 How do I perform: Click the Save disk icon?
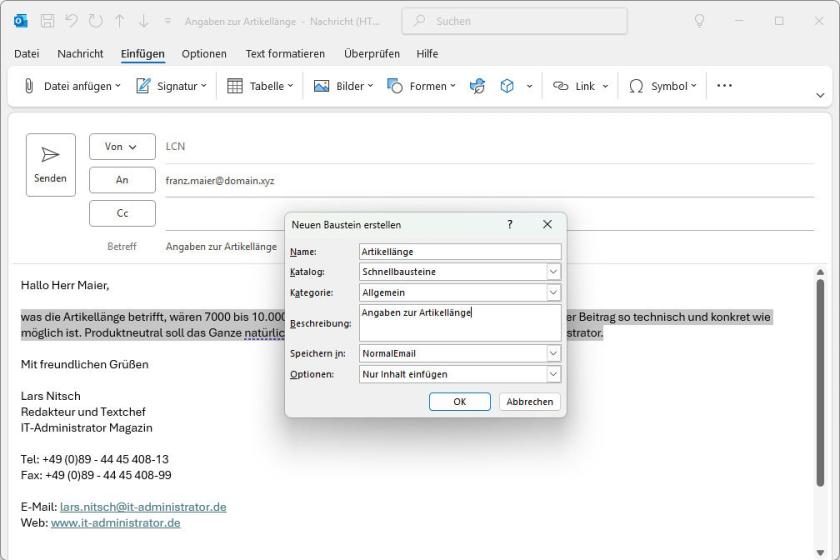tap(48, 21)
